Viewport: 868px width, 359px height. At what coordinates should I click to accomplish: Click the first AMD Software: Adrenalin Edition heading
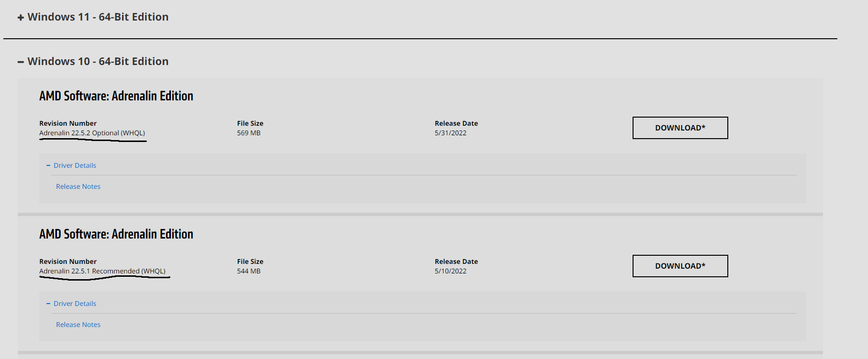[x=116, y=96]
